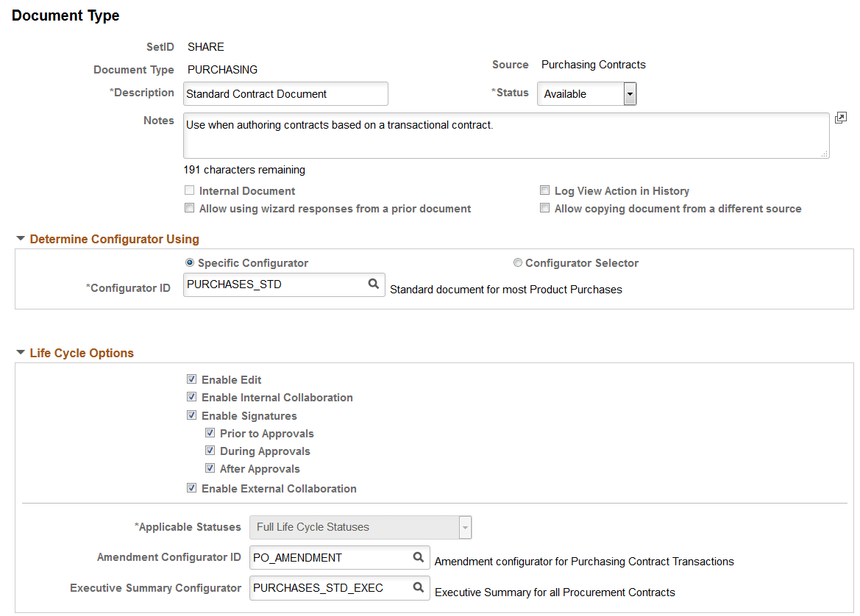Open the Executive Summary Configurator lookup icon
The height and width of the screenshot is (616, 860).
[x=416, y=587]
